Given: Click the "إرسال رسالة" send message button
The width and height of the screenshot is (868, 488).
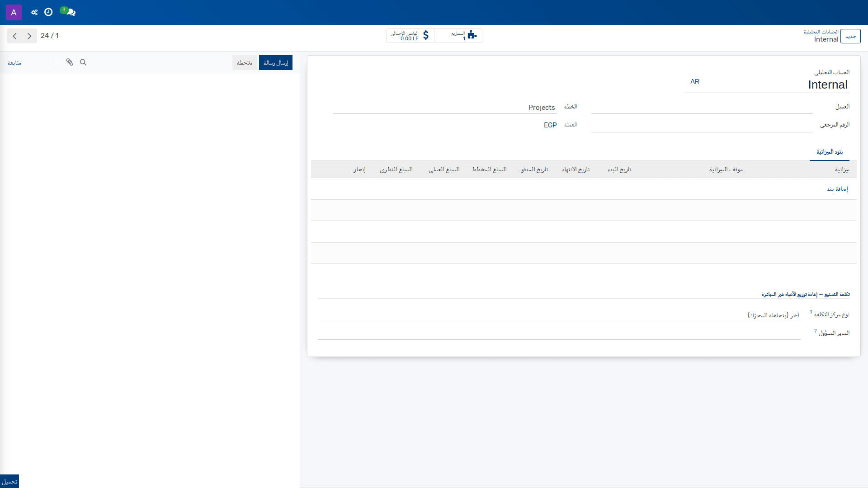Looking at the screenshot, I should point(276,63).
